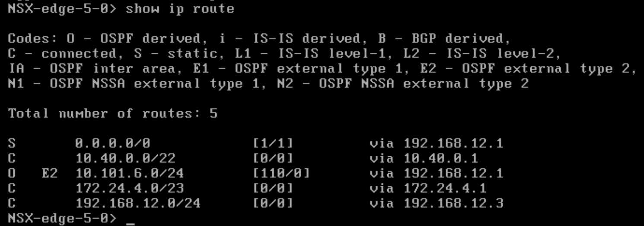Click the 'Total number of routes: 5' line

point(113,113)
